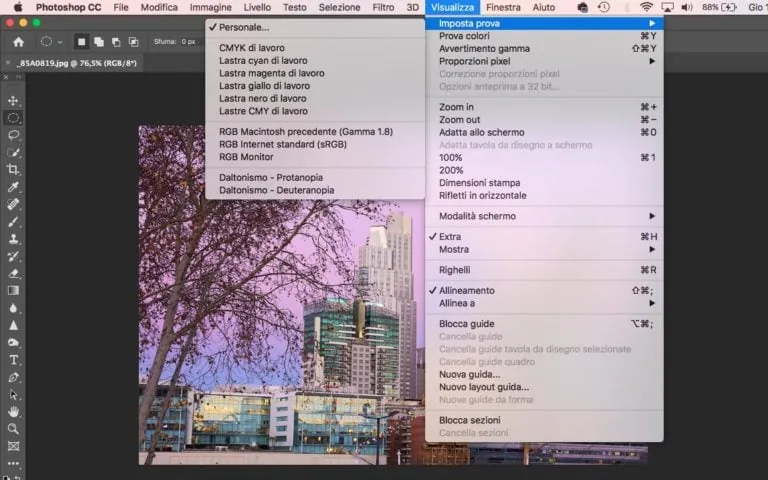Toggle Allineamento snapping option

(466, 291)
